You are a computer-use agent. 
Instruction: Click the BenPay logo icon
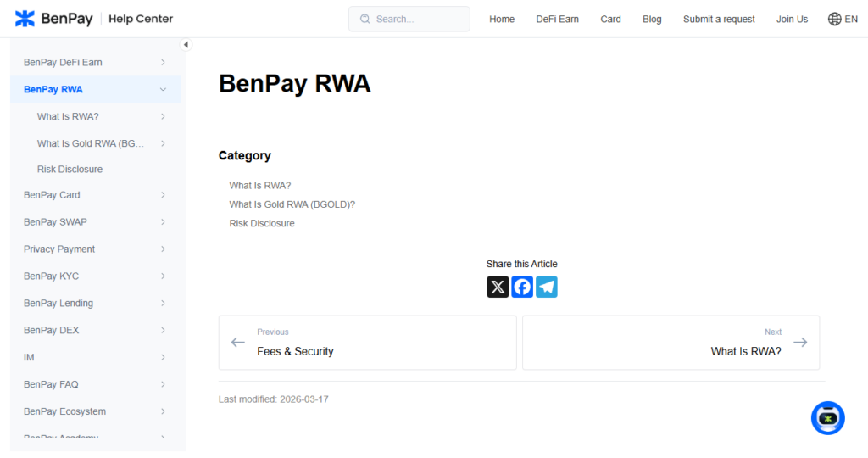click(25, 19)
